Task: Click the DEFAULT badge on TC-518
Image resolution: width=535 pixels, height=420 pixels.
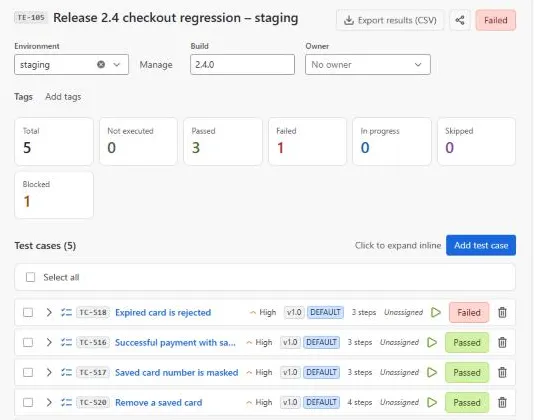Action: tap(325, 312)
